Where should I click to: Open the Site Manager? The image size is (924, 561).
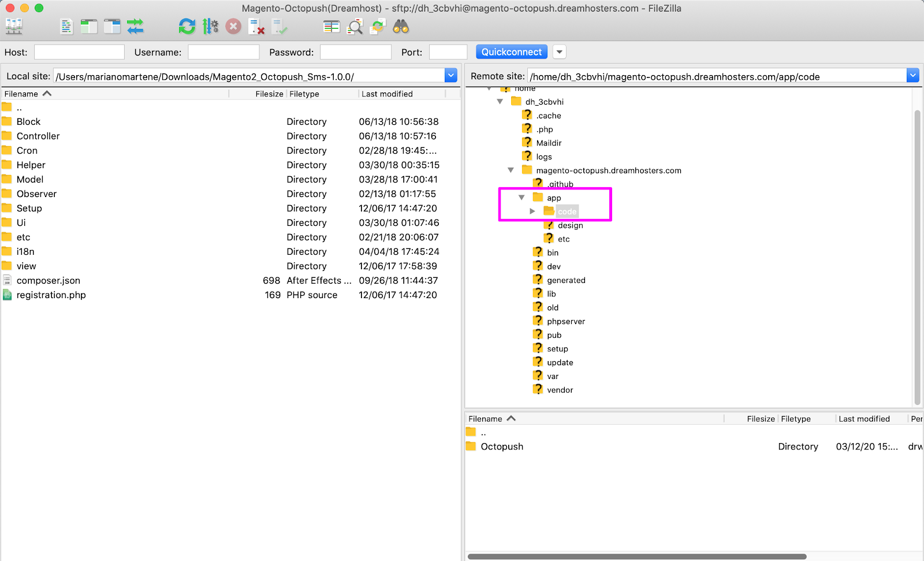pyautogui.click(x=14, y=27)
